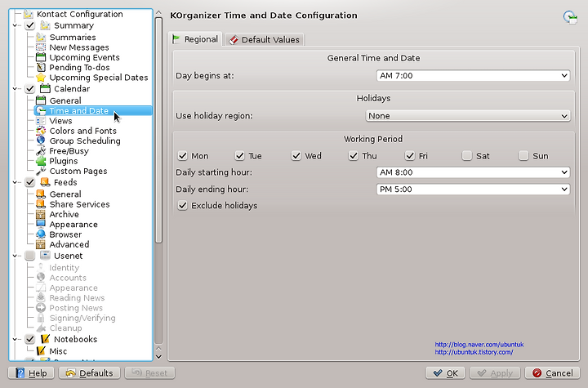Click the Views icon in Calendar
Viewport: 588px width, 388px height.
point(41,121)
